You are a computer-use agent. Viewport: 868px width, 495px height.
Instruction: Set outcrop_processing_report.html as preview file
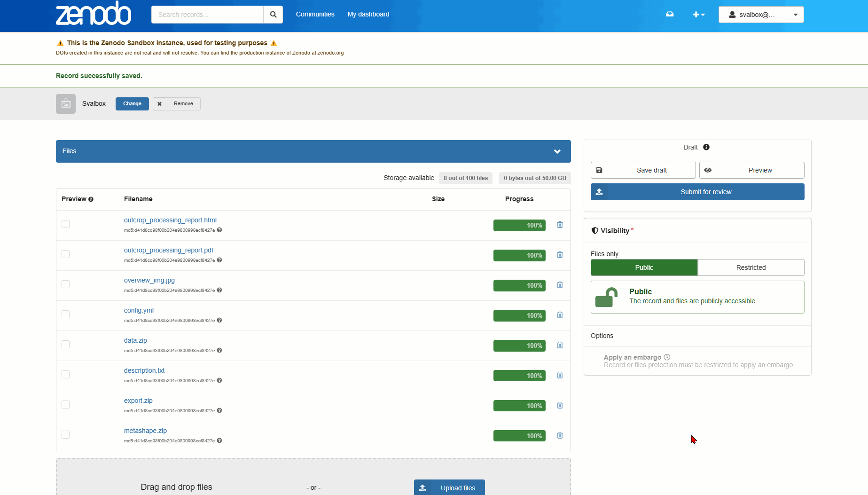pos(66,224)
